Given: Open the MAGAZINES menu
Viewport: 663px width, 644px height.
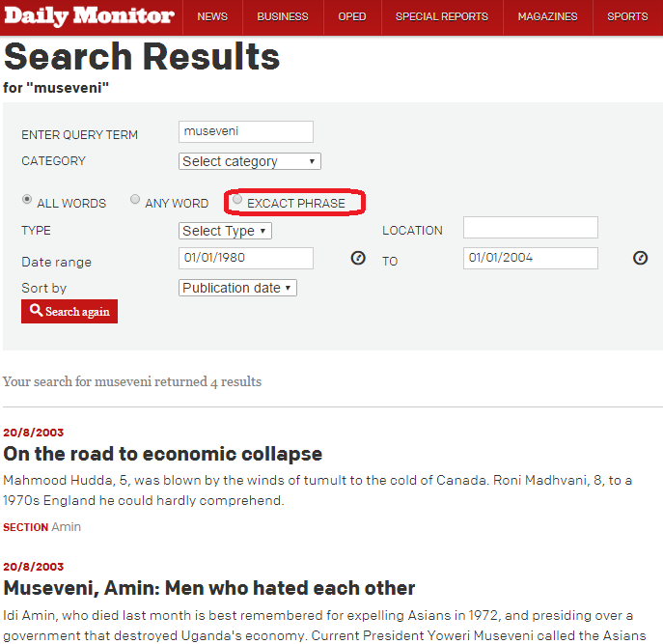Looking at the screenshot, I should [547, 16].
